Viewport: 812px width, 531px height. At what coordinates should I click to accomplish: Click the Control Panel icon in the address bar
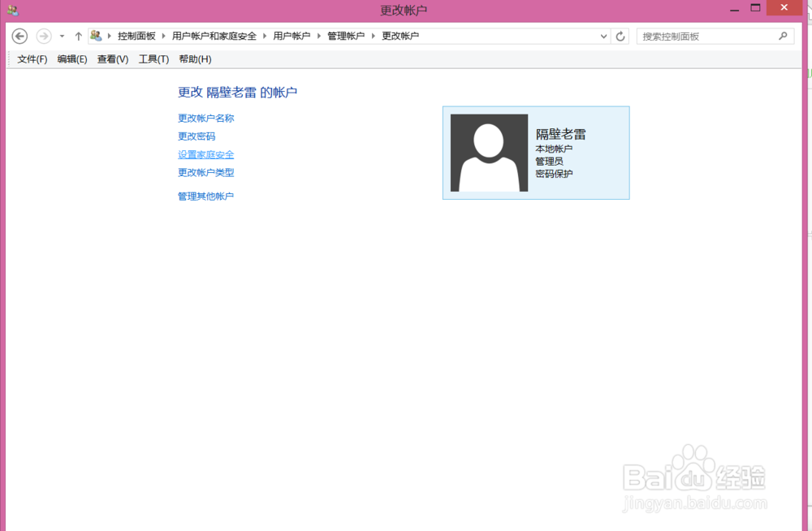pos(97,36)
